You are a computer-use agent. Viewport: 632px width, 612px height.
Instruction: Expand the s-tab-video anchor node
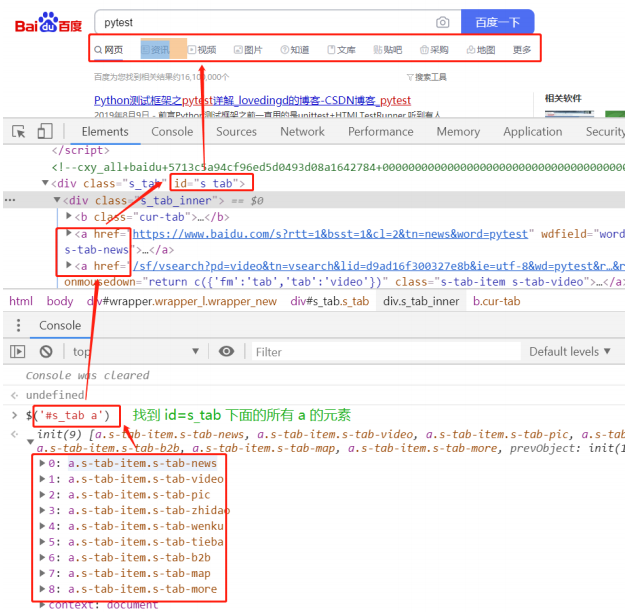tap(69, 265)
